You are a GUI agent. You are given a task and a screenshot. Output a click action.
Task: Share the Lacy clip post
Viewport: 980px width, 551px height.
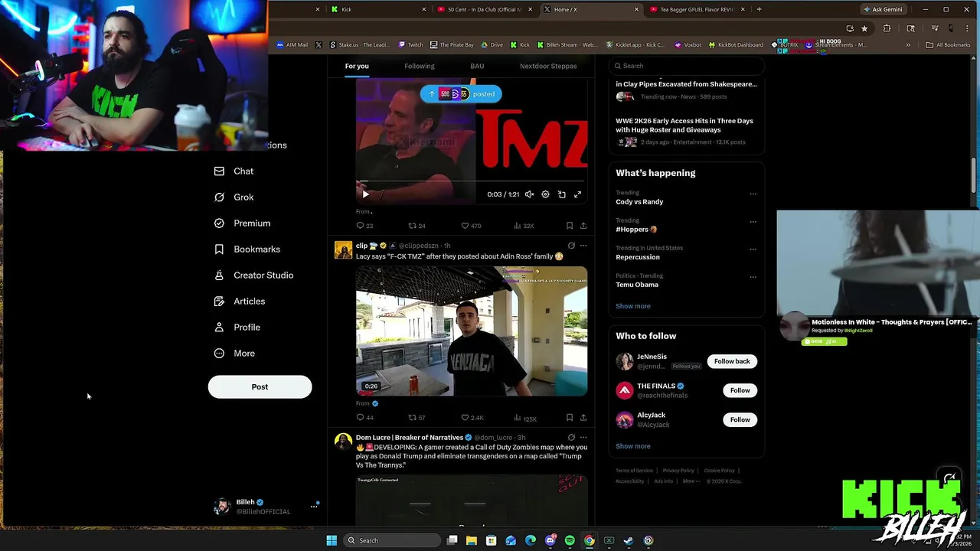point(583,418)
